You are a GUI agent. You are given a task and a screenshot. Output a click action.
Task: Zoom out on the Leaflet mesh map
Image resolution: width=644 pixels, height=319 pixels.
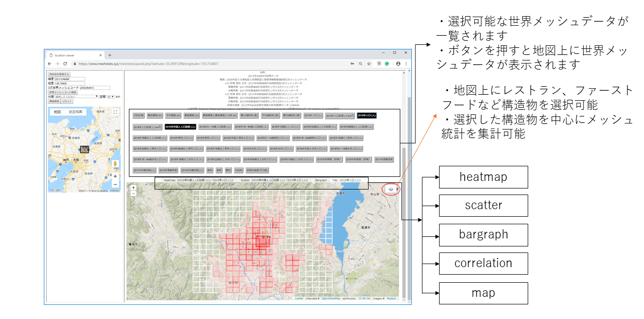(133, 194)
